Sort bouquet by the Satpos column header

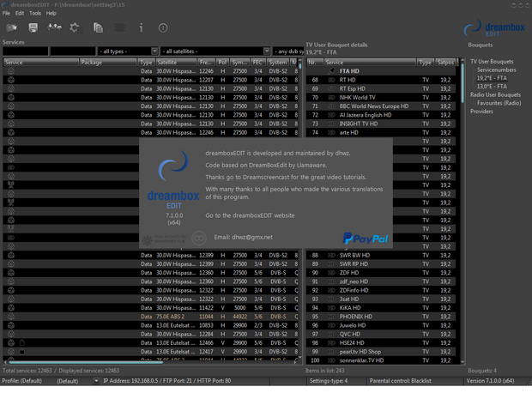click(x=445, y=63)
